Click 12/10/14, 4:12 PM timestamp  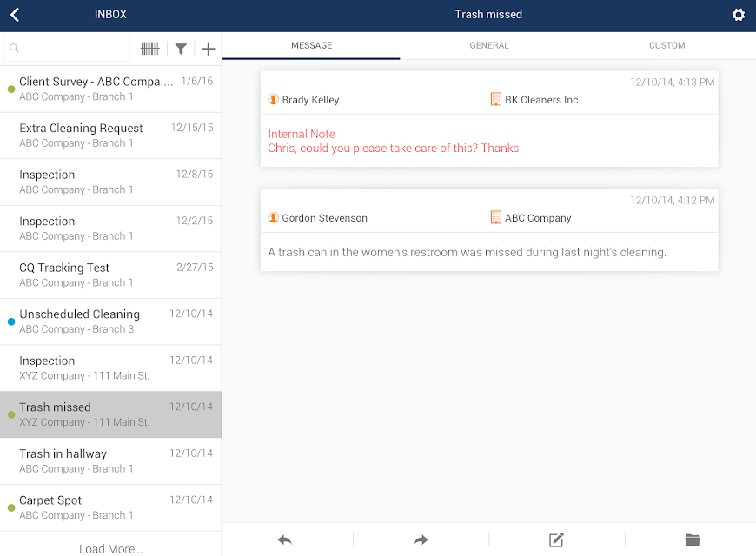pyautogui.click(x=672, y=200)
